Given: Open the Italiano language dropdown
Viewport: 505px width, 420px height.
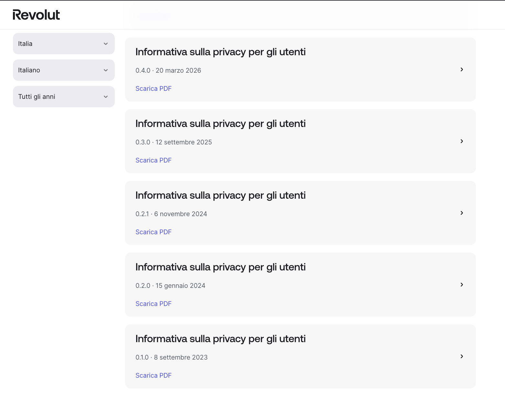Looking at the screenshot, I should click(x=64, y=70).
